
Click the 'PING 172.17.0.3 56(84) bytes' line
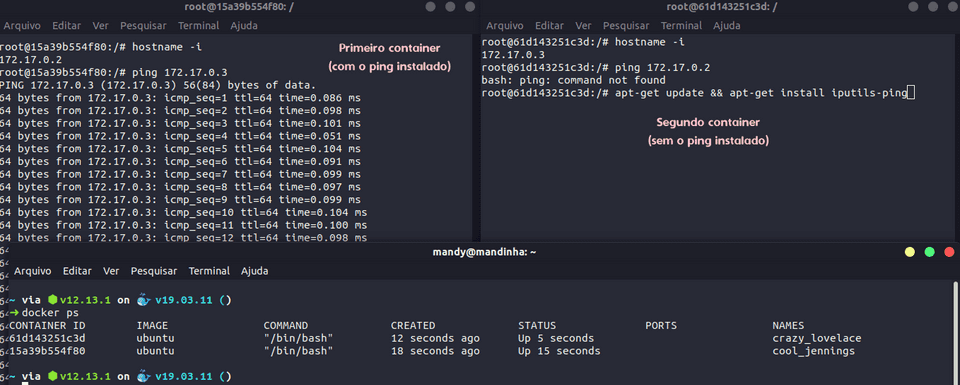[158, 85]
